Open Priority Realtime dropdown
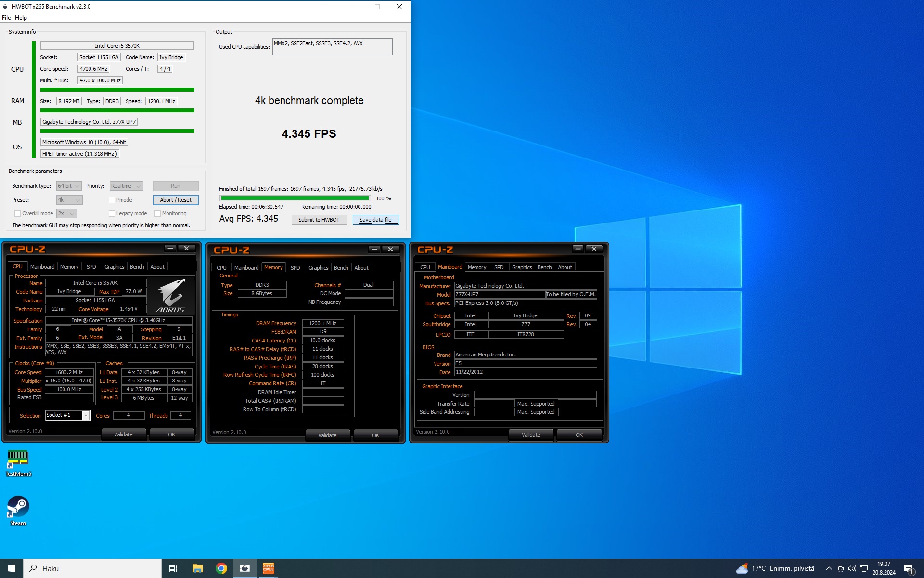Viewport: 924px width, 578px height. [x=126, y=186]
